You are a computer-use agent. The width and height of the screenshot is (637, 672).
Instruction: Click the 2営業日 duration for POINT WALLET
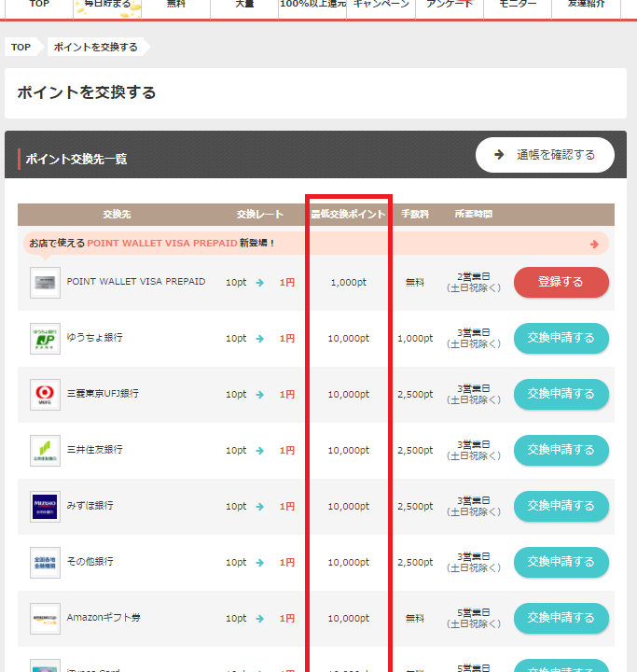coord(474,277)
